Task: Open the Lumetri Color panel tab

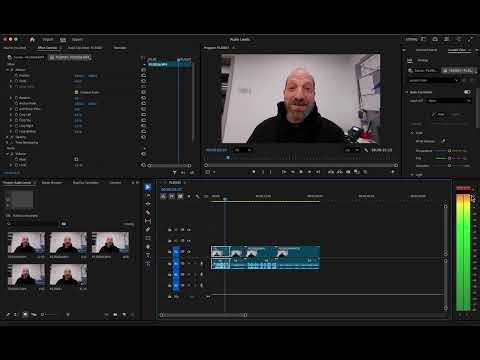Action: point(457,50)
